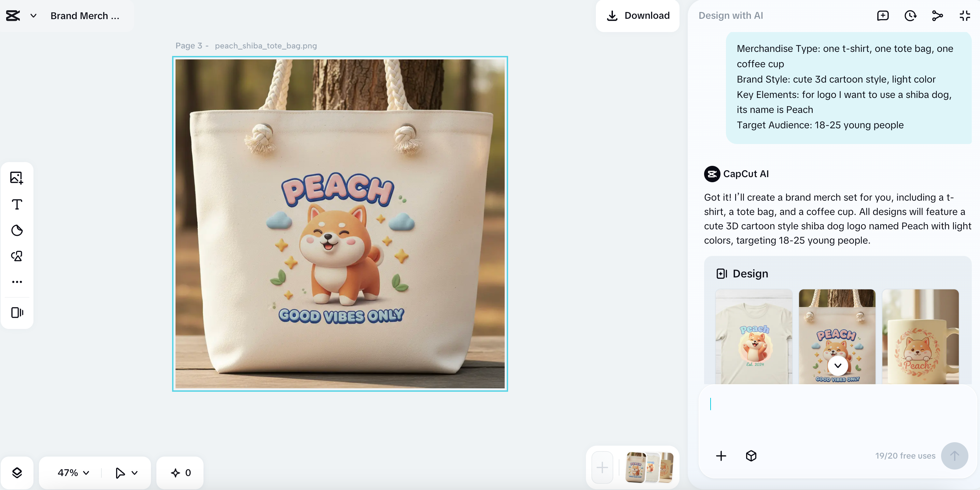Open the AI chat history
The width and height of the screenshot is (980, 490).
910,16
